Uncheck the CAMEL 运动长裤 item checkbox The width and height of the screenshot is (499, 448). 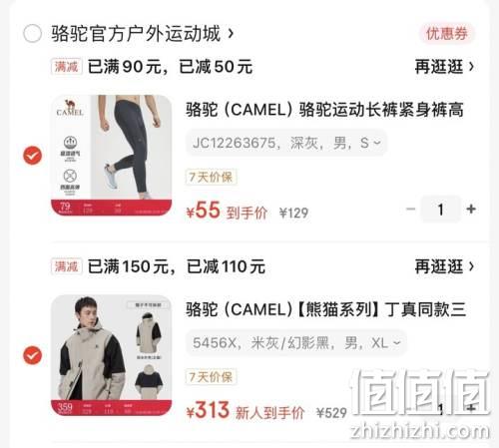[x=32, y=156]
